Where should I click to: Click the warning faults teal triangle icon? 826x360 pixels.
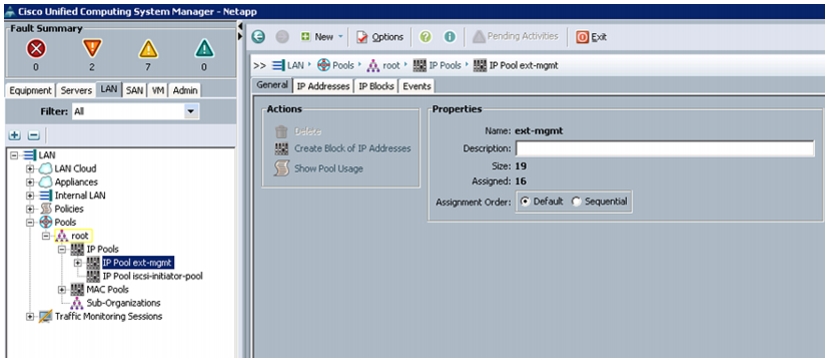[x=204, y=49]
